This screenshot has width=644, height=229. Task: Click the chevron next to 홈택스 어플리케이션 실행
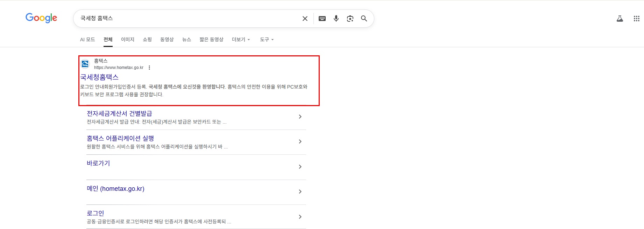(x=300, y=141)
